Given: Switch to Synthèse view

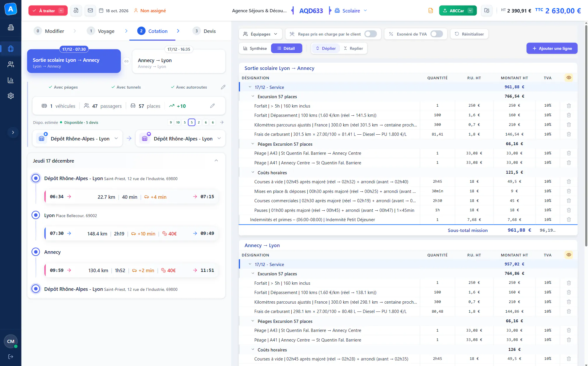Looking at the screenshot, I should pyautogui.click(x=255, y=48).
